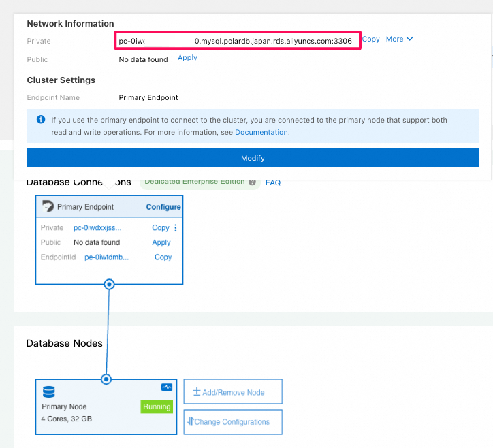This screenshot has height=448, width=493.
Task: Copy the private address in endpoint card
Action: [x=160, y=227]
